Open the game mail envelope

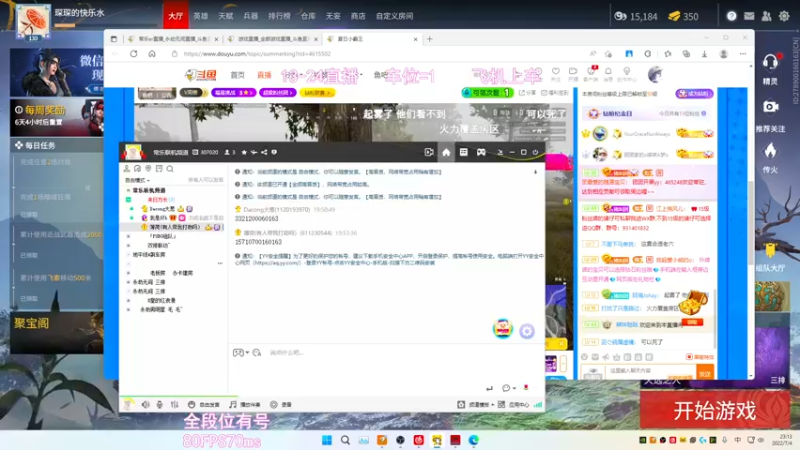click(748, 16)
